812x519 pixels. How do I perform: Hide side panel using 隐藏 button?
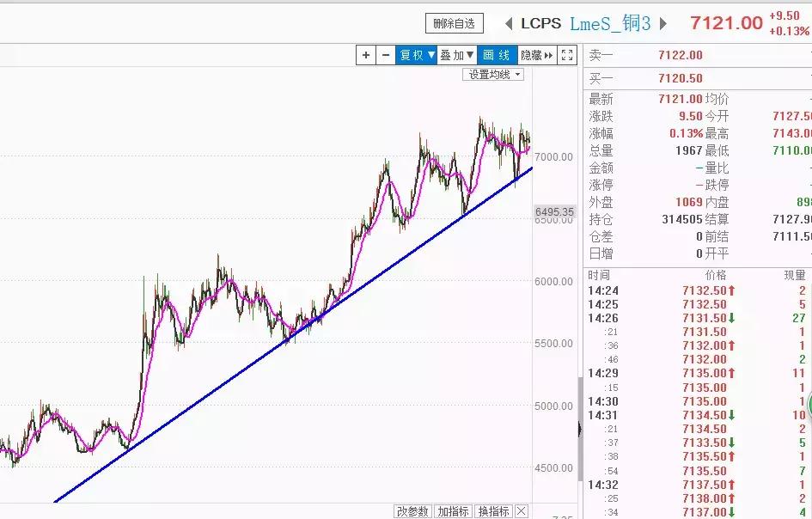pos(536,55)
